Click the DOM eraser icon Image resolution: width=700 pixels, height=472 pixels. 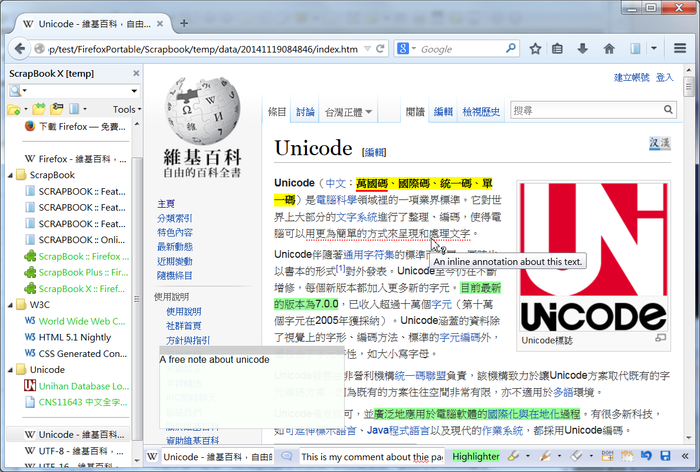[607, 456]
